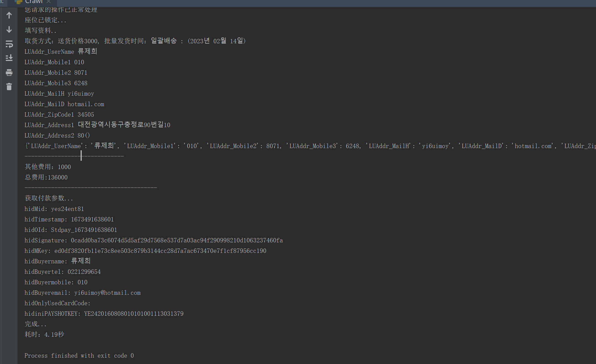Click the 'LUAddr_UserName' name line

click(61, 52)
